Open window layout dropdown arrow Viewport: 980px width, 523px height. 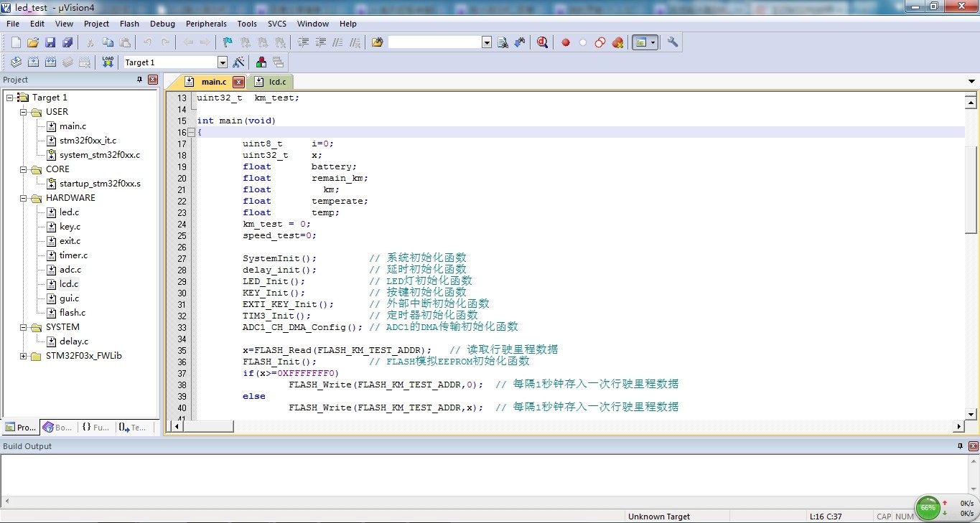pyautogui.click(x=653, y=42)
